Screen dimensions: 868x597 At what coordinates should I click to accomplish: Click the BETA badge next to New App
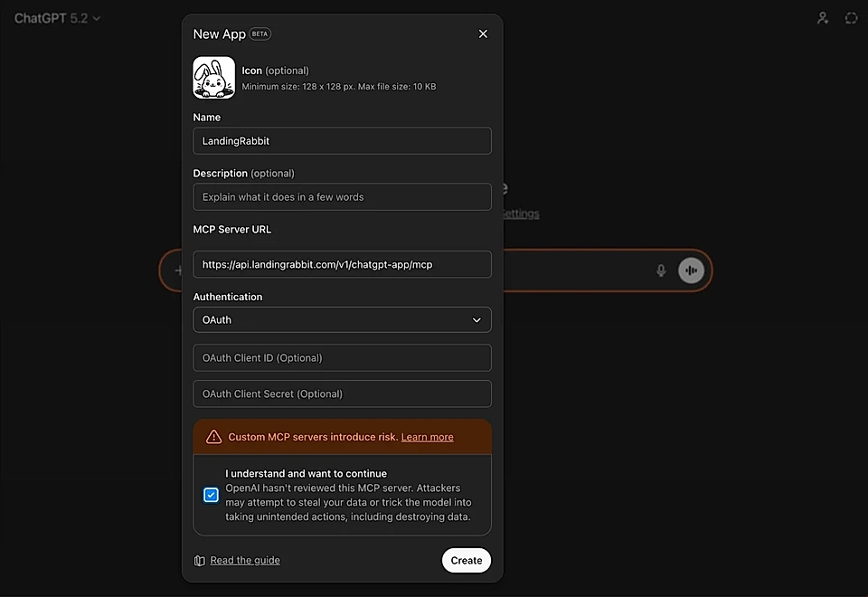point(260,34)
